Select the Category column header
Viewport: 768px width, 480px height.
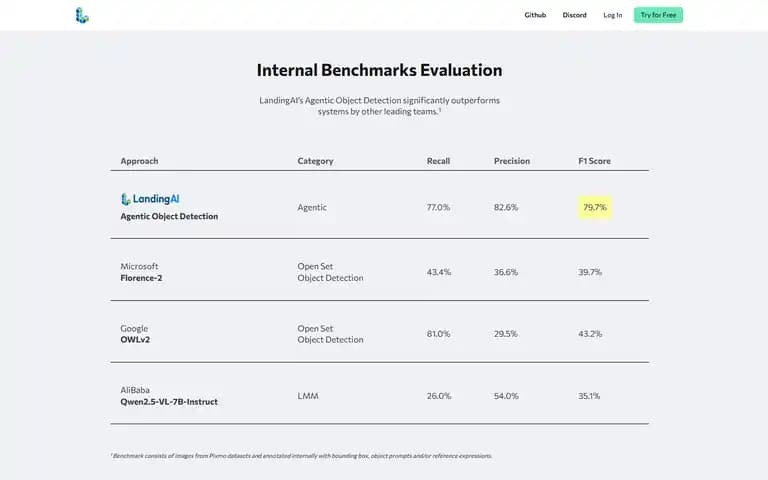click(315, 161)
